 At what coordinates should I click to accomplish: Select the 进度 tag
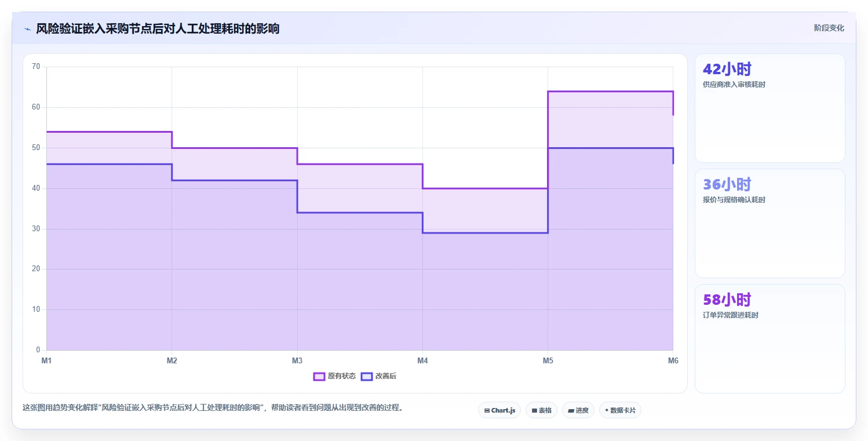coord(578,410)
